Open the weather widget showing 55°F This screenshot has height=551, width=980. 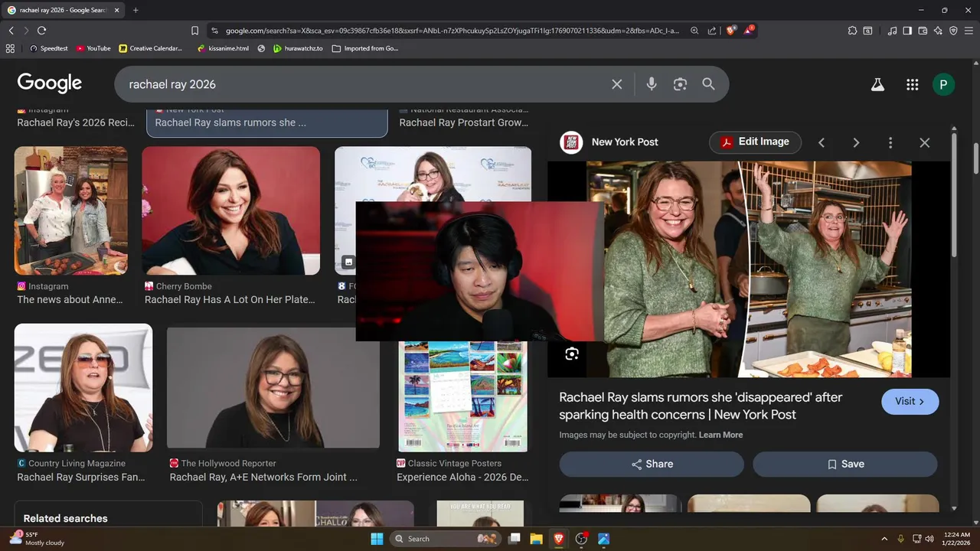coord(36,539)
